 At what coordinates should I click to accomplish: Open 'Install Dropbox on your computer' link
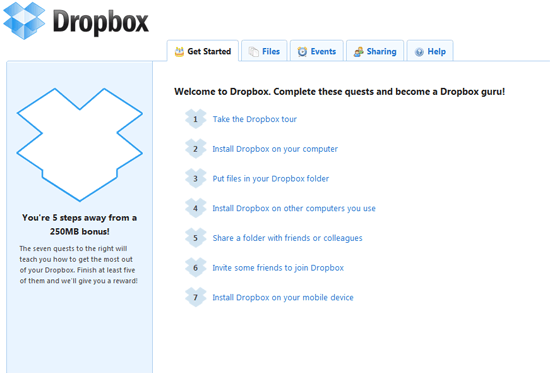[x=275, y=149]
